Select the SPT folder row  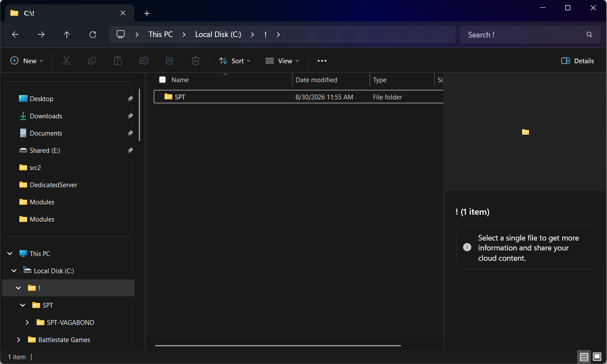(x=299, y=97)
